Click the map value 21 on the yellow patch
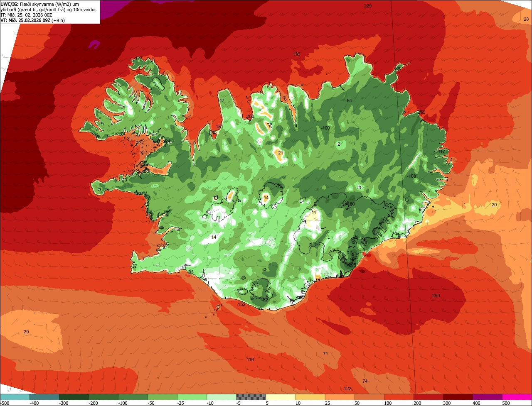 281,153
